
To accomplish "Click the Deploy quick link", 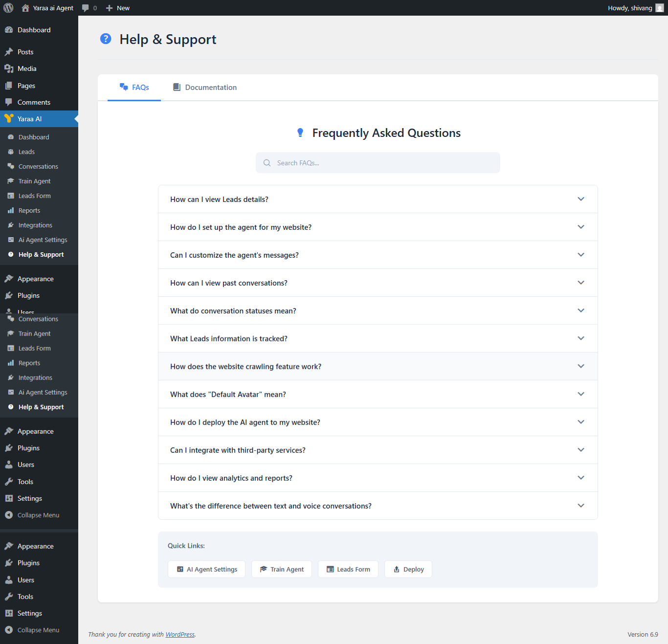I will [x=408, y=569].
